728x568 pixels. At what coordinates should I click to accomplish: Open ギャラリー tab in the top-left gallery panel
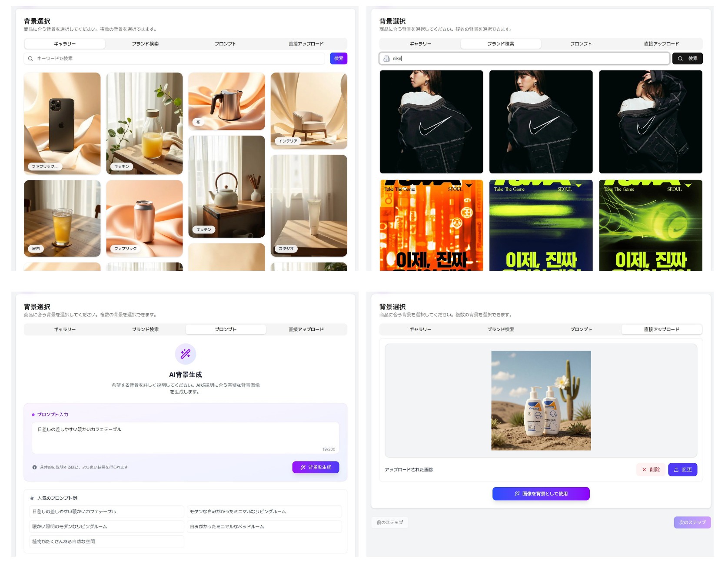[x=65, y=44]
